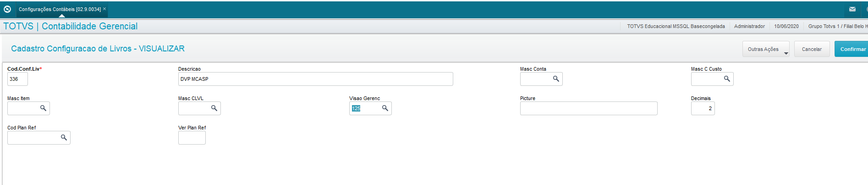The image size is (868, 185).
Task: Open the mail envelope icon
Action: point(852,9)
